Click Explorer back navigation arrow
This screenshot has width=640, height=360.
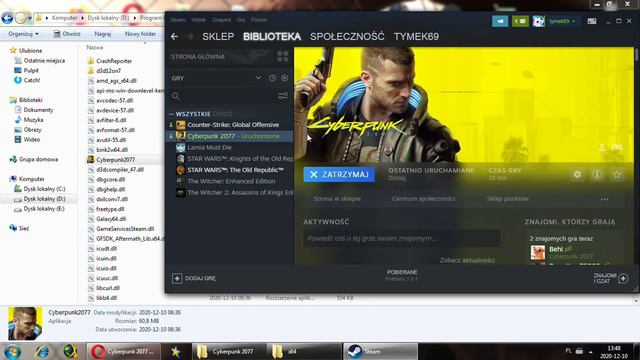click(x=7, y=18)
